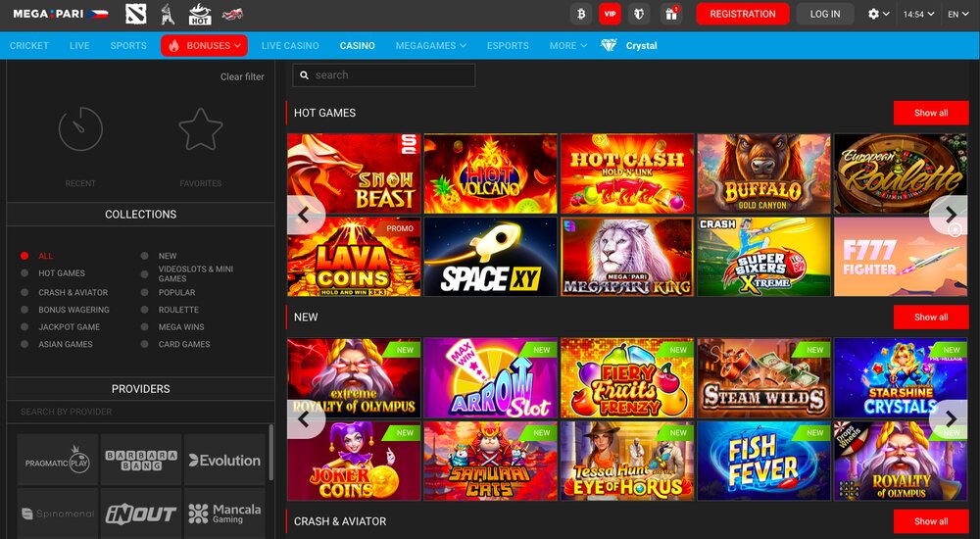Go to the Sports section
The width and height of the screenshot is (980, 539).
coord(128,46)
